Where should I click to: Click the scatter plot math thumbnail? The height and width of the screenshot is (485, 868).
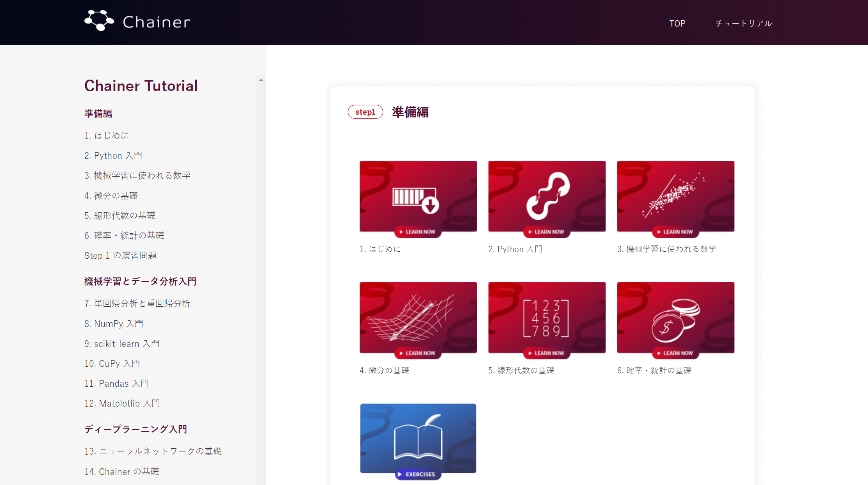click(x=676, y=196)
